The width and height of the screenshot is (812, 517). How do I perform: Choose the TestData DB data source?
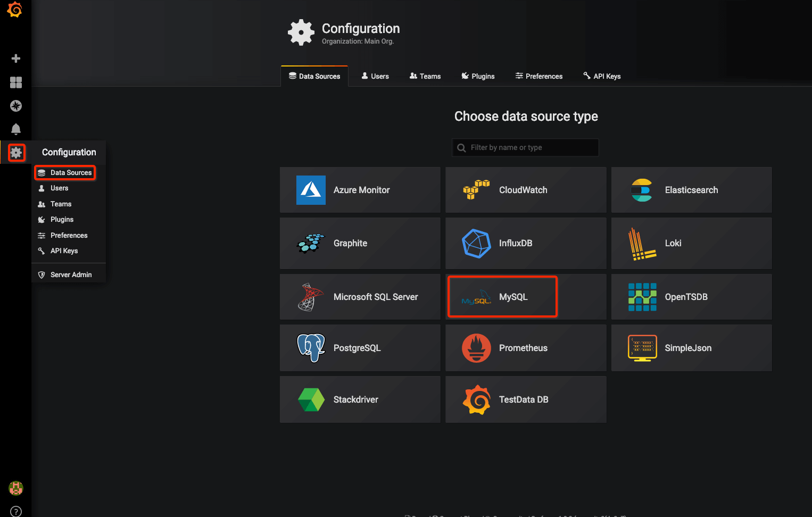pos(525,399)
